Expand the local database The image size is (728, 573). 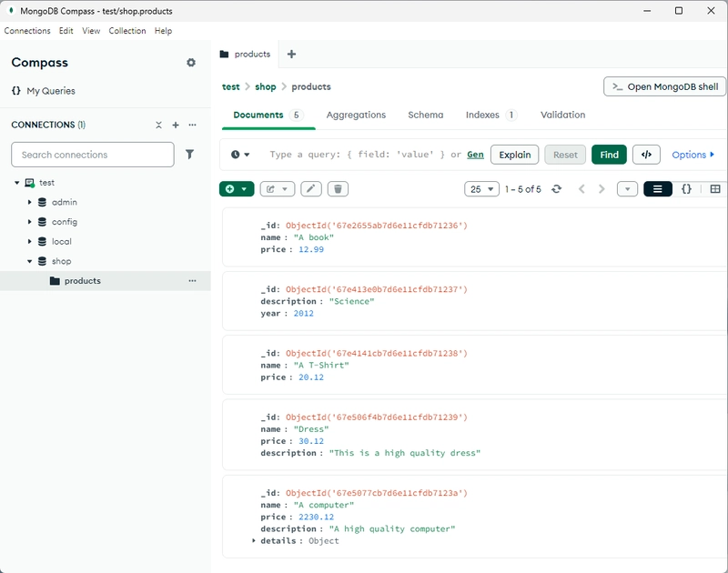coord(29,241)
